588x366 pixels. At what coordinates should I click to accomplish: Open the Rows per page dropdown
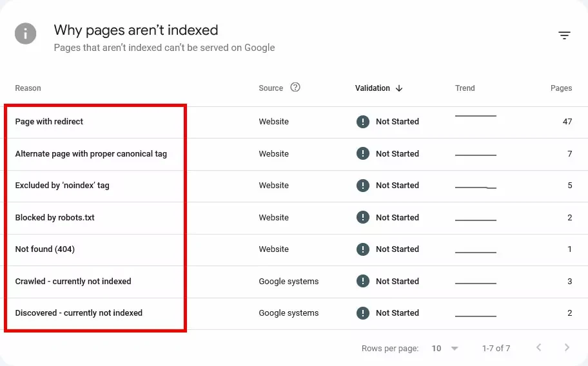[x=445, y=348]
